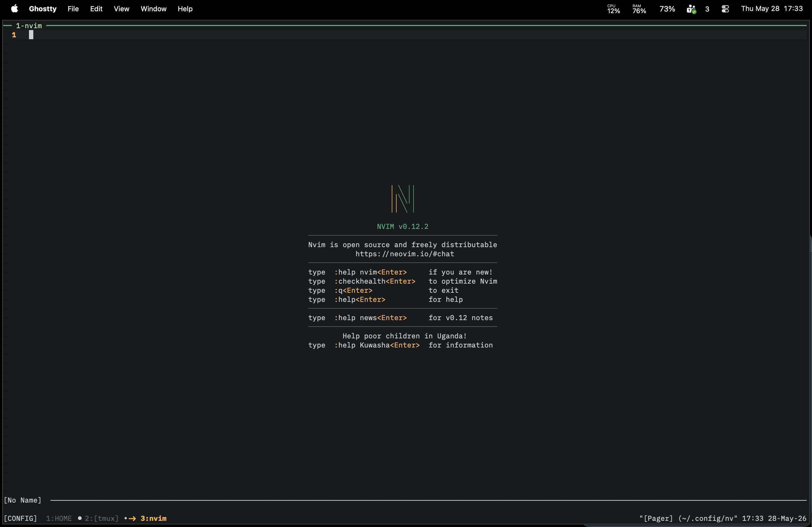This screenshot has height=527, width=812.
Task: Open the https://neovim.io/#chat link
Action: click(x=405, y=254)
